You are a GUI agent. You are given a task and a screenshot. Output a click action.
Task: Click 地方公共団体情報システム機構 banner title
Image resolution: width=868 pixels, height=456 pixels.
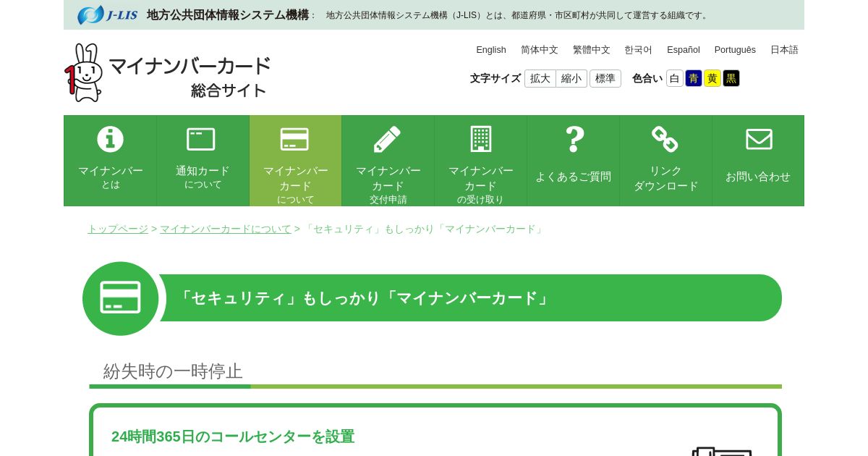tap(228, 14)
